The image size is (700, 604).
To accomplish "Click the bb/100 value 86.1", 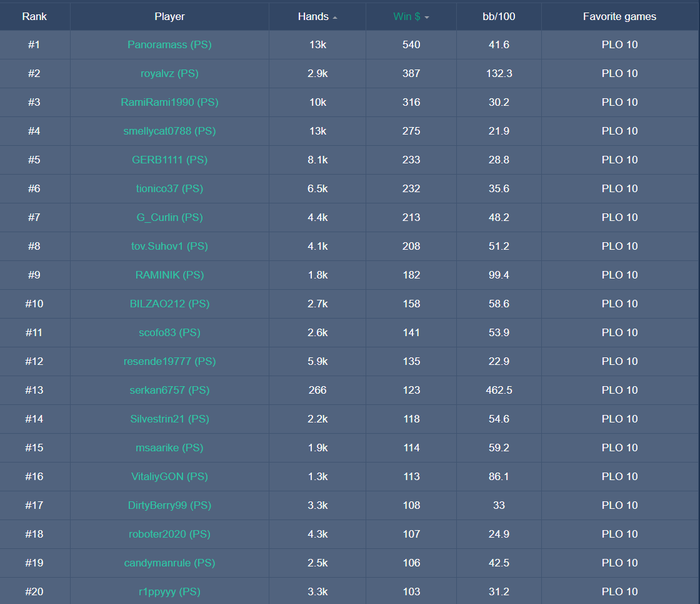I will [x=499, y=476].
